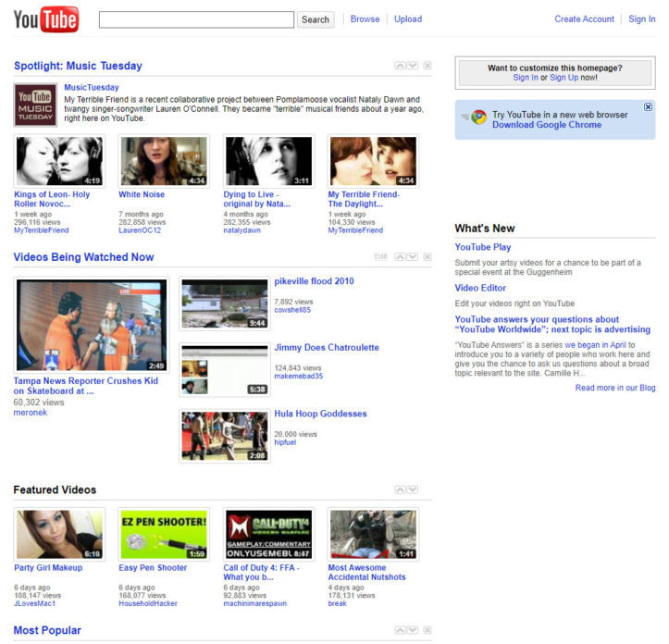Close the Google Chrome promo box

click(648, 107)
